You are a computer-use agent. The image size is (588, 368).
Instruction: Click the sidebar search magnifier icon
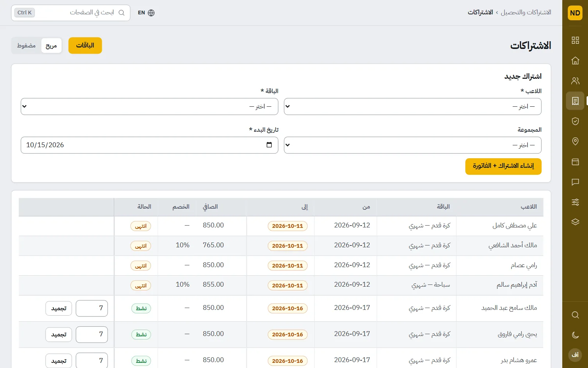(x=575, y=315)
